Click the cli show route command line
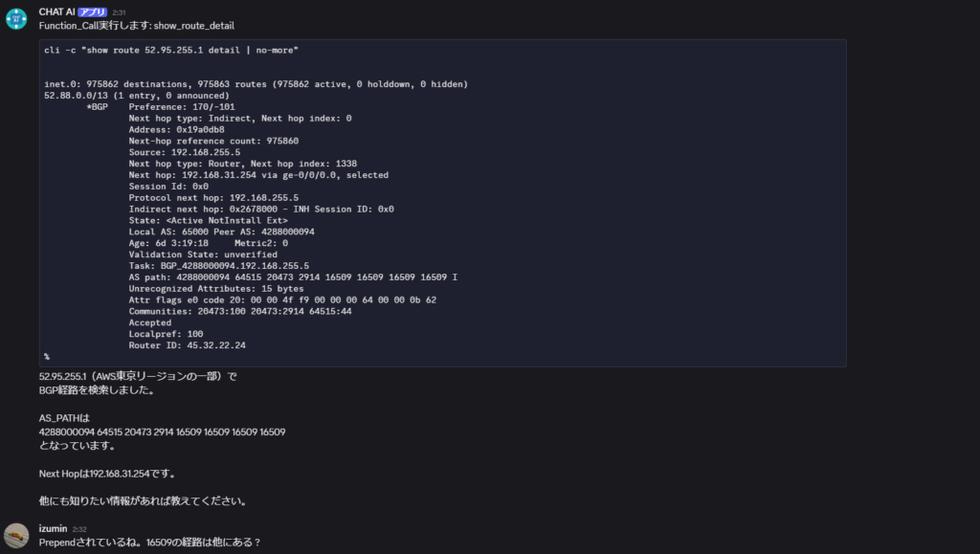This screenshot has width=980, height=554. click(x=171, y=50)
